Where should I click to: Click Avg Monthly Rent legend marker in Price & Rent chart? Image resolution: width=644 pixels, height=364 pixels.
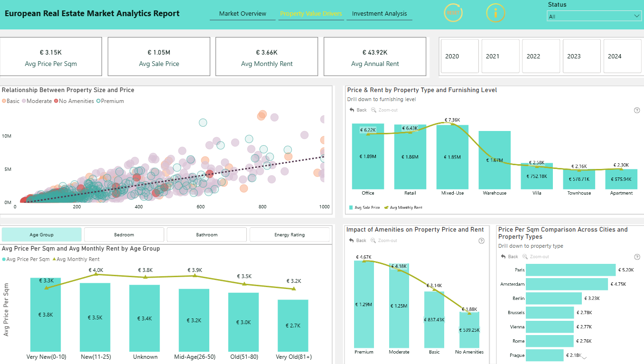point(386,207)
